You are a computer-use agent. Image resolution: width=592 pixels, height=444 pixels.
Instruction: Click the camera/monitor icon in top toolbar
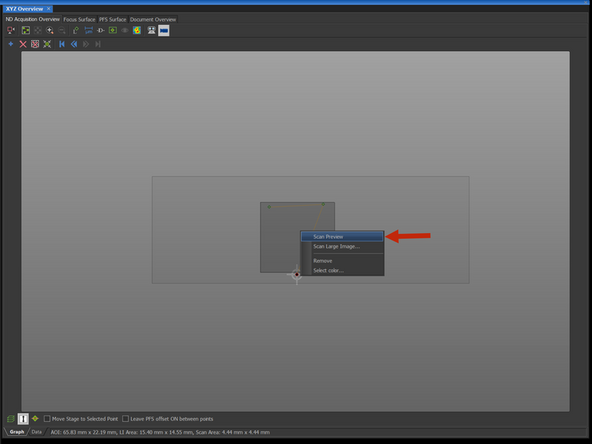11,30
